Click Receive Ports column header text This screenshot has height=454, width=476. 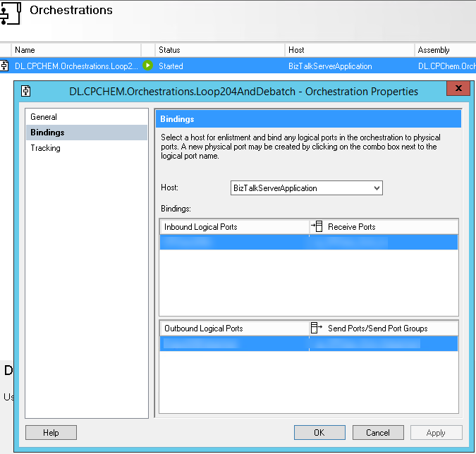(352, 227)
